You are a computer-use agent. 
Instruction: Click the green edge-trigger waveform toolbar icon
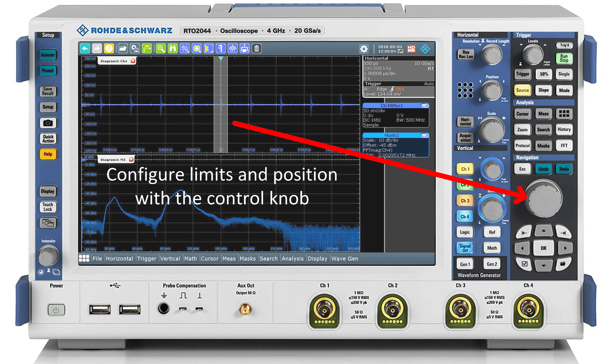[147, 48]
